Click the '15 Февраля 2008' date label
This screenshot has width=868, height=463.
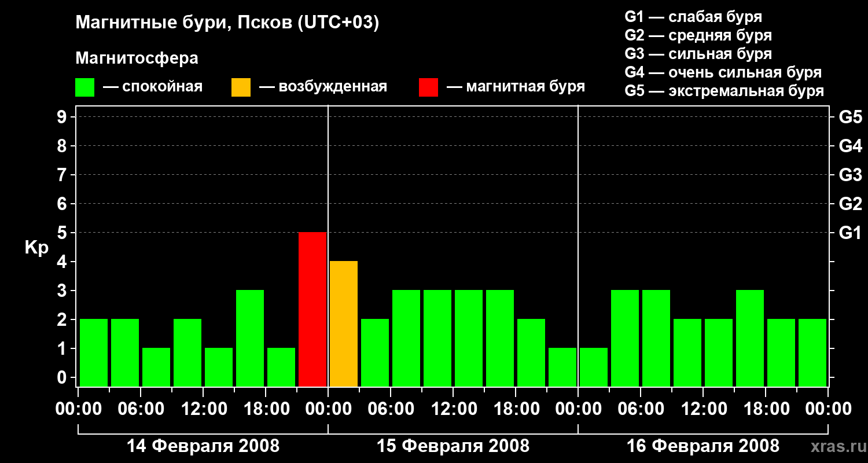tap(453, 446)
